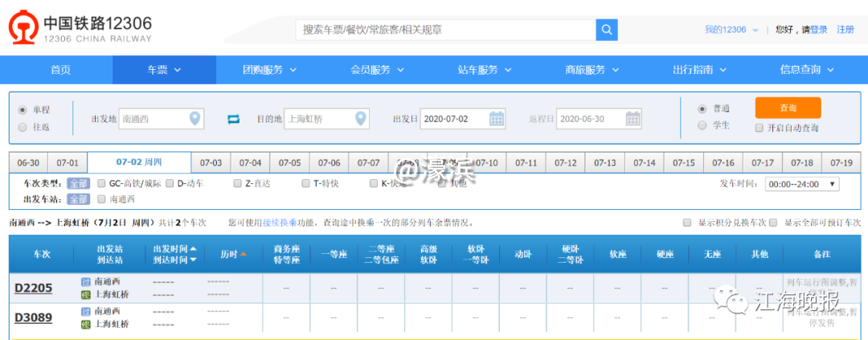This screenshot has width=868, height=340.
Task: Click the departure station location pin icon
Action: [x=194, y=119]
